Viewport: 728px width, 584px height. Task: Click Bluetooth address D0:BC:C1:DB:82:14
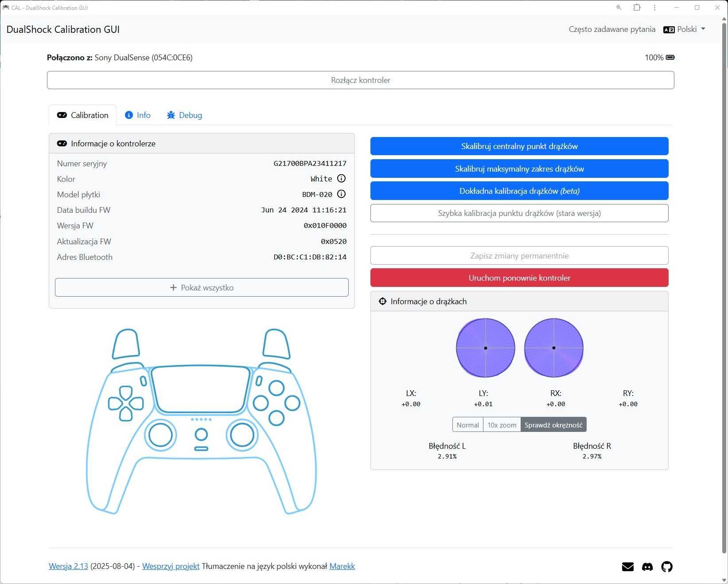tap(310, 257)
